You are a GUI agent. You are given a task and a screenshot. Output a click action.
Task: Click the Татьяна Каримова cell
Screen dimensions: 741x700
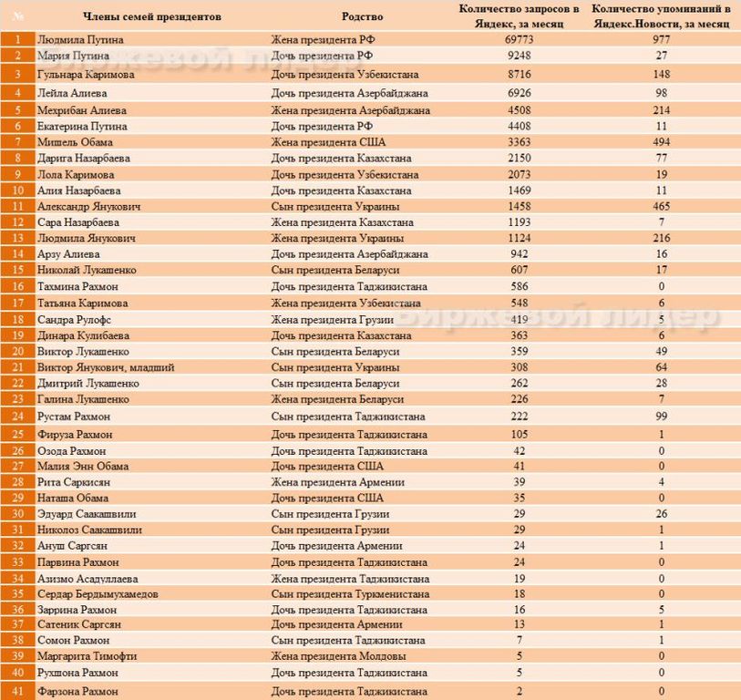click(83, 304)
